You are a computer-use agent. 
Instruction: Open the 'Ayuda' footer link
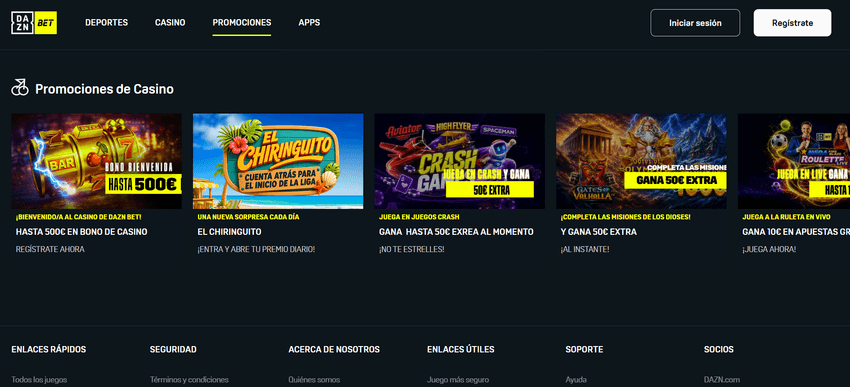click(x=575, y=380)
